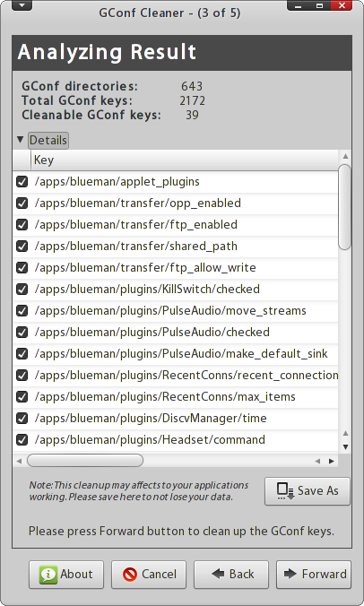Uncheck Headset/command key checkbox
The height and width of the screenshot is (606, 364).
click(22, 439)
